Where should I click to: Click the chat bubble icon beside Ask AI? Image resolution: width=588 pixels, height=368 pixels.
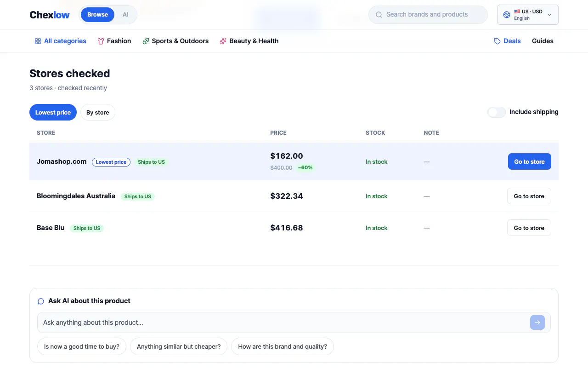tap(41, 301)
